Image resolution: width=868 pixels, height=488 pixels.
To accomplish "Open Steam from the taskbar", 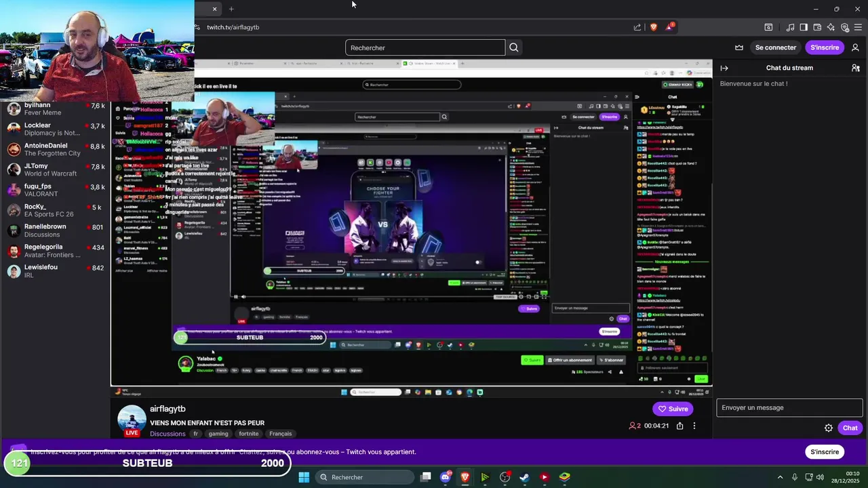I will (x=524, y=477).
